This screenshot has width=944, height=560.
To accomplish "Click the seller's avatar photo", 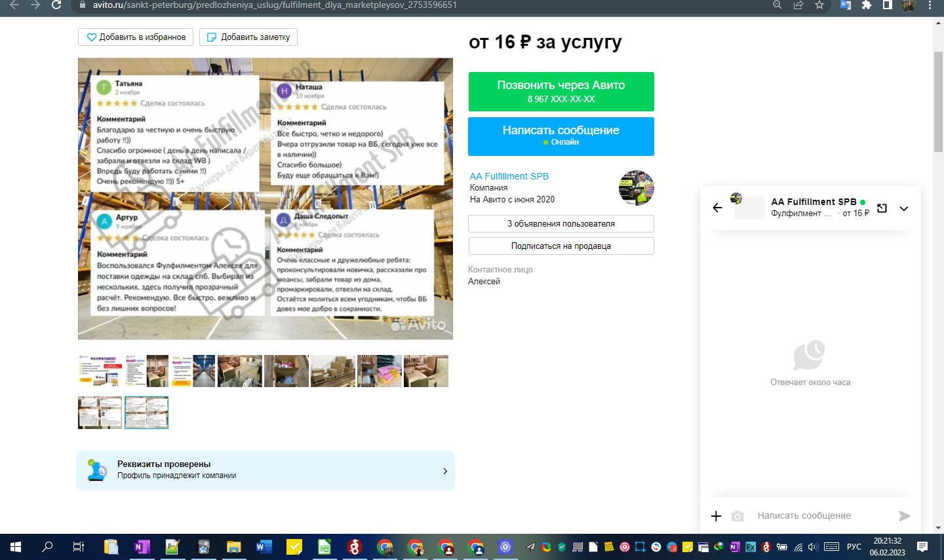I will click(x=637, y=188).
